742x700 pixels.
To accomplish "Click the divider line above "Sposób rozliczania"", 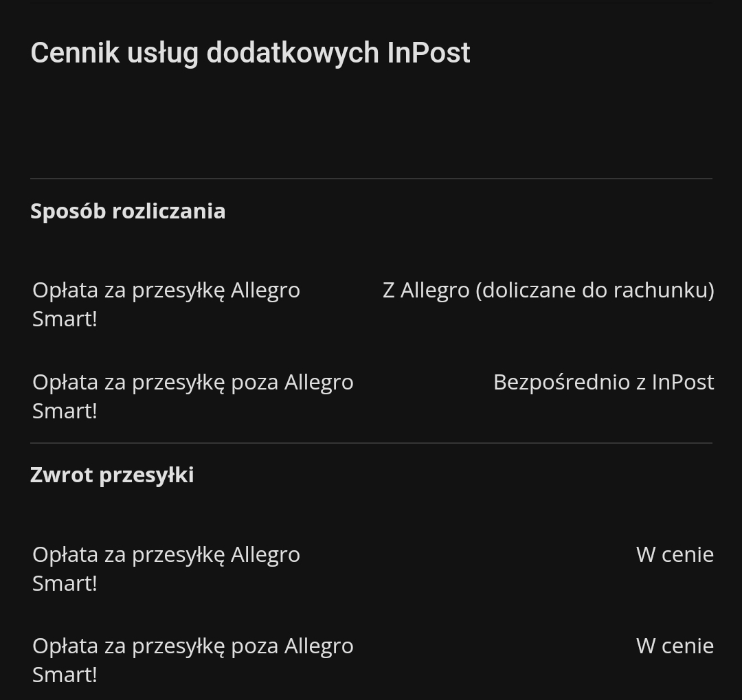I will click(371, 179).
